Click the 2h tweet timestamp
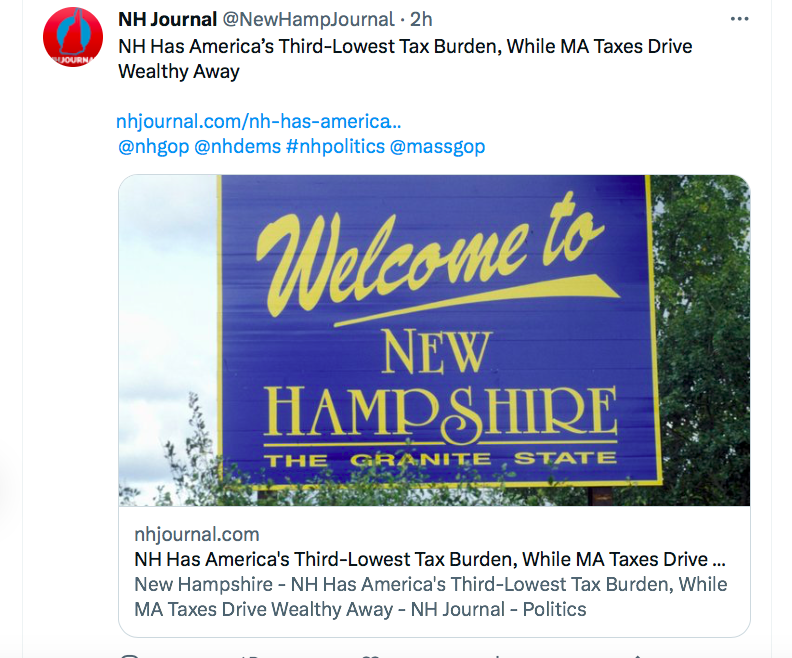Image resolution: width=792 pixels, height=658 pixels. coord(421,20)
